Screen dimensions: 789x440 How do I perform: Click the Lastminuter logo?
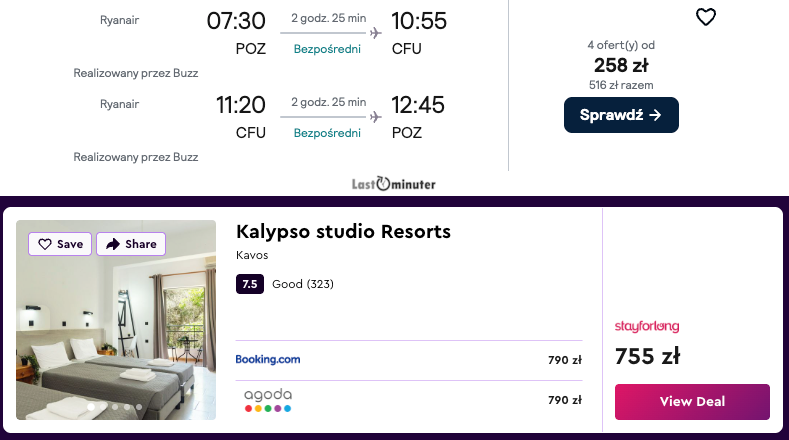394,184
